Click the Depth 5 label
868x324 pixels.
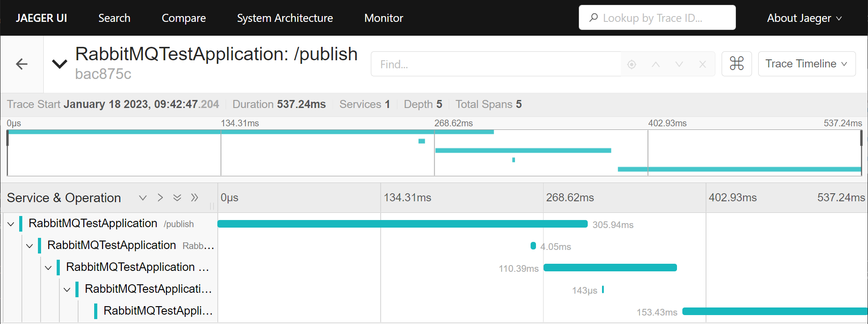(423, 104)
